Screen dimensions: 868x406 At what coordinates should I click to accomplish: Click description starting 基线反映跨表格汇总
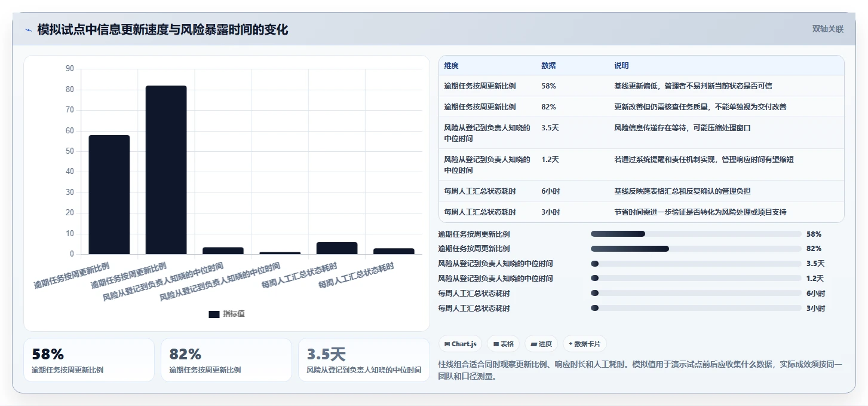[x=682, y=191]
